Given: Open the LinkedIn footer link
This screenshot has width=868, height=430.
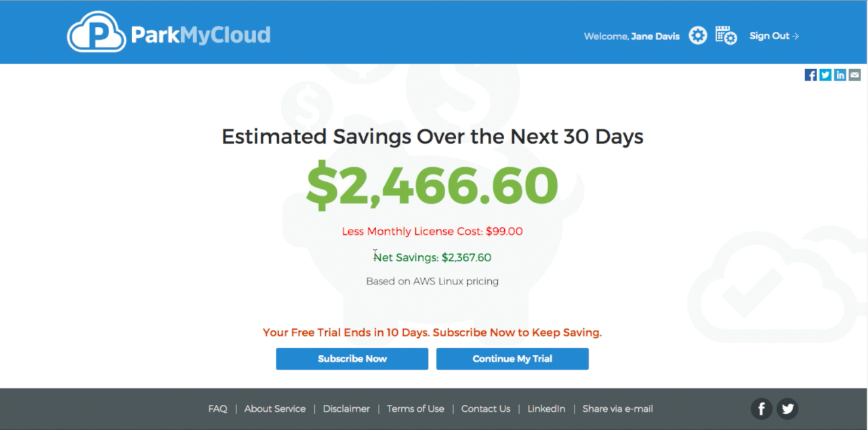Looking at the screenshot, I should tap(546, 408).
